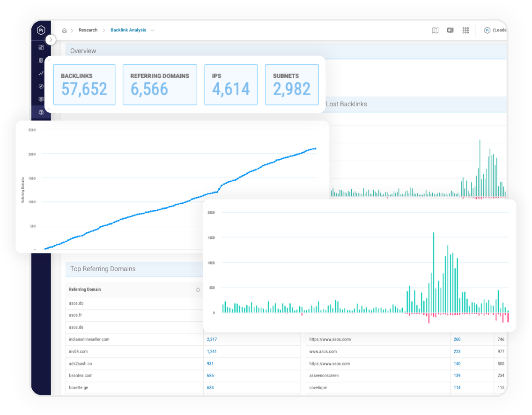The height and width of the screenshot is (415, 532).
Task: Open the Leader account avatar menu
Action: pos(487,30)
